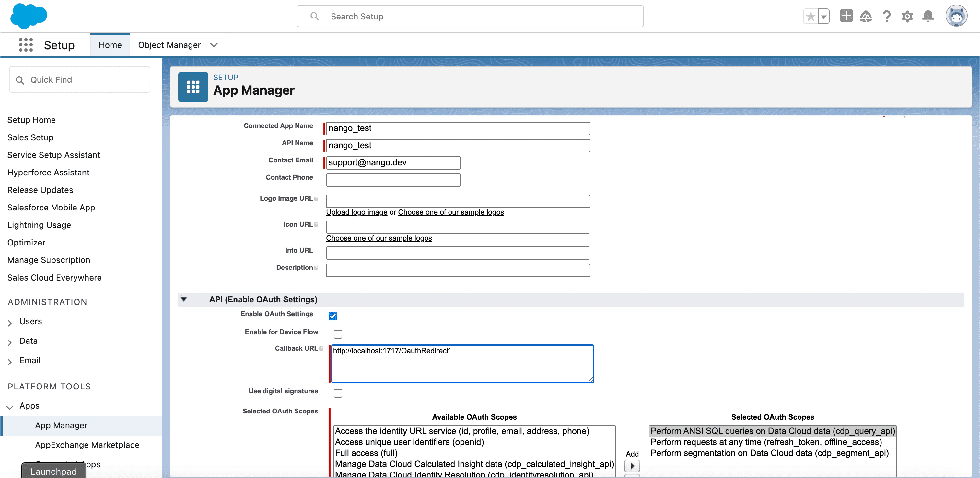Expand the Users section in sidebar

click(x=10, y=322)
